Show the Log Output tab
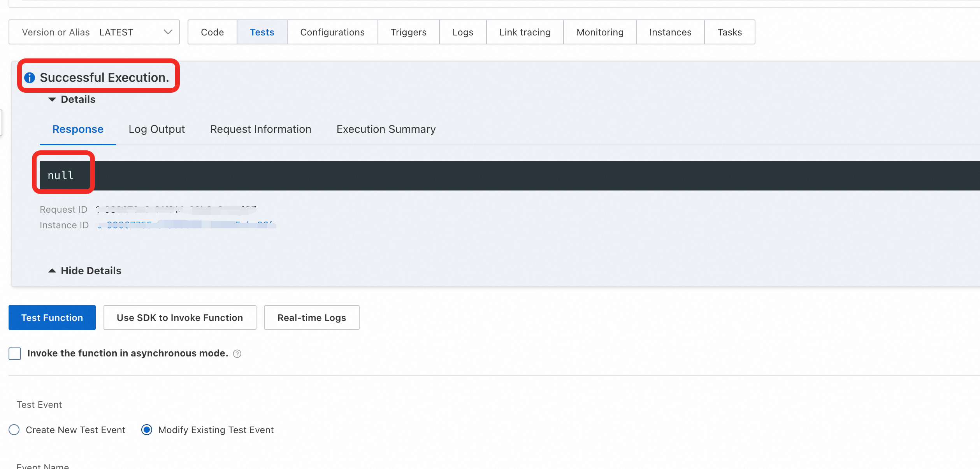Screen dimensions: 980x469 point(156,129)
